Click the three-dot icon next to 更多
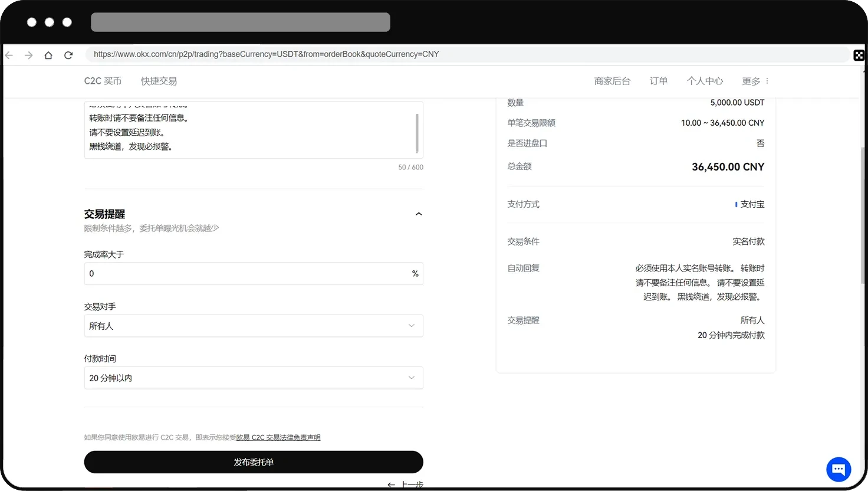The width and height of the screenshot is (868, 491). click(x=767, y=81)
